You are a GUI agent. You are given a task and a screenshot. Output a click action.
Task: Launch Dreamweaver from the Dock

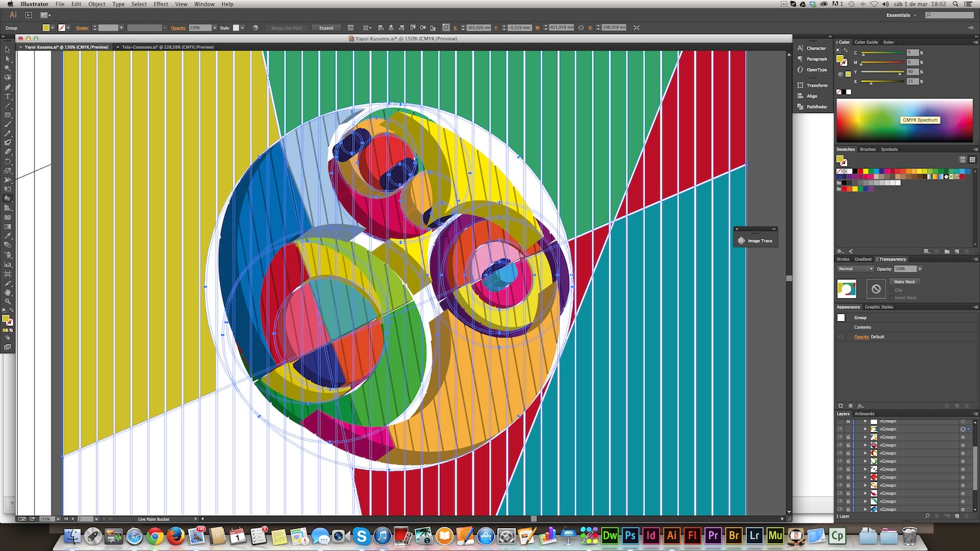click(610, 535)
